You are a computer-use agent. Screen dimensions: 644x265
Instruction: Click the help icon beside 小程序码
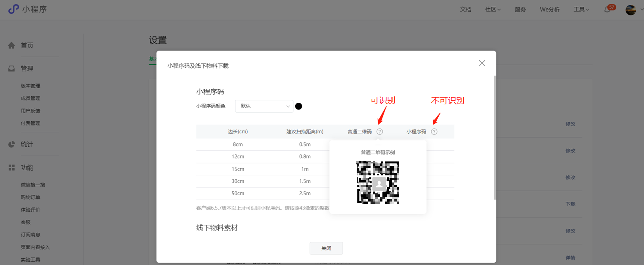pyautogui.click(x=434, y=132)
